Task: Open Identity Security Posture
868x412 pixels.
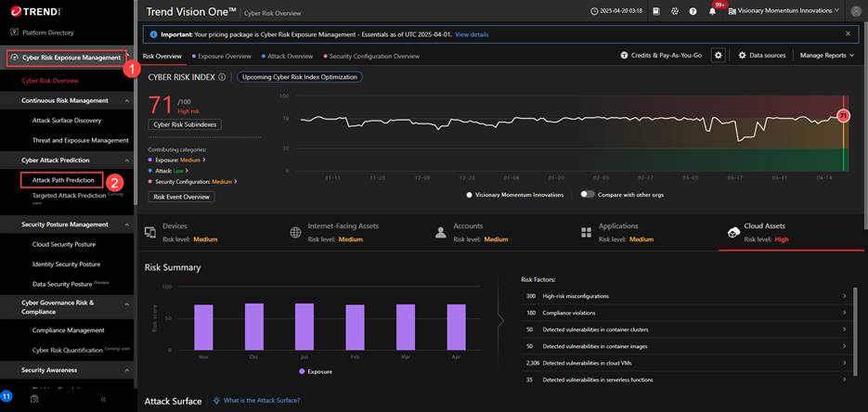Action: (65, 264)
